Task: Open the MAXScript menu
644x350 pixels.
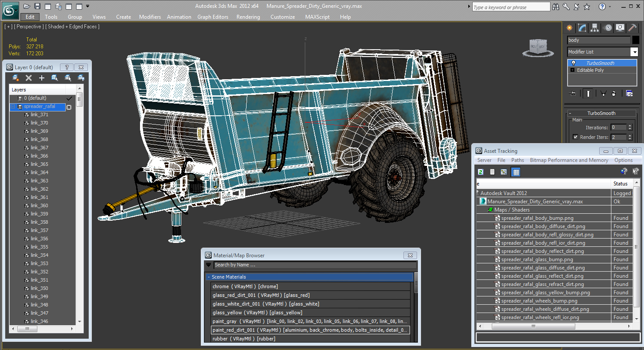Action: tap(317, 17)
